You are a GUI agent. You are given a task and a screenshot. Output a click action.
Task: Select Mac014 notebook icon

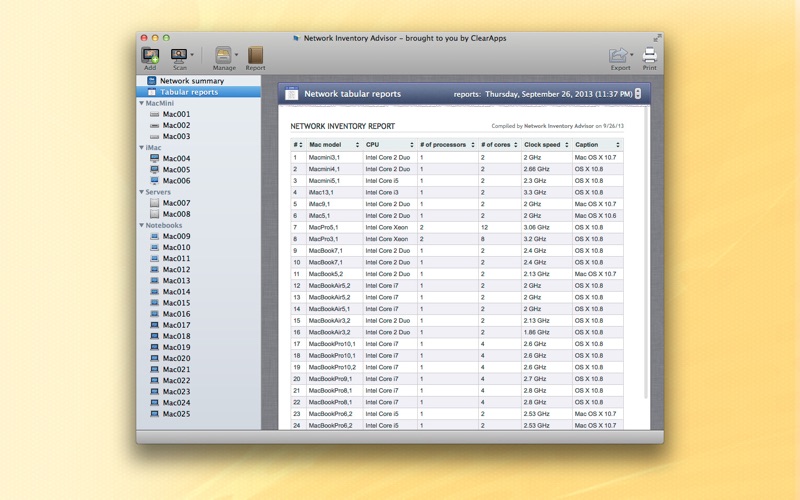pyautogui.click(x=154, y=292)
